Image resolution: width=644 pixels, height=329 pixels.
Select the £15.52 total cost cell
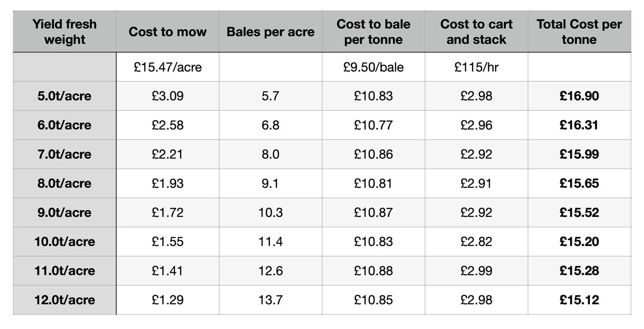[x=579, y=213]
